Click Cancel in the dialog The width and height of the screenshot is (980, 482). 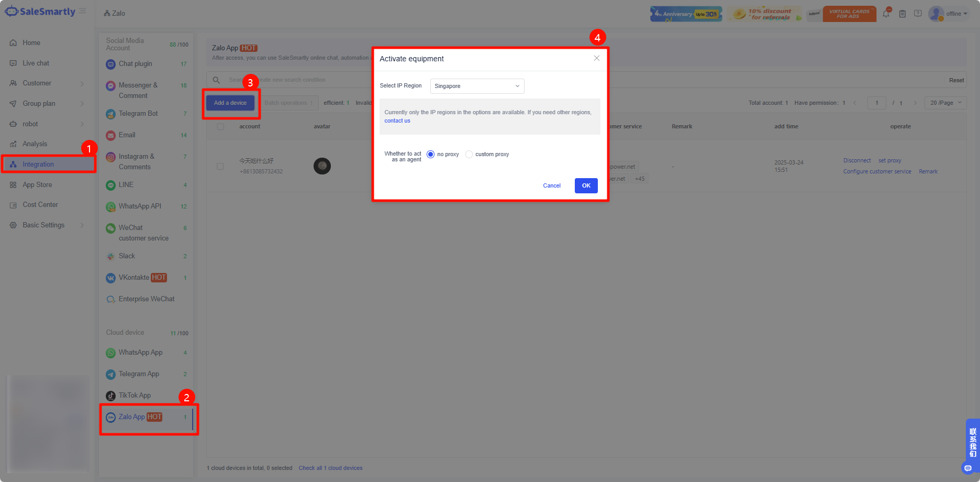(552, 186)
